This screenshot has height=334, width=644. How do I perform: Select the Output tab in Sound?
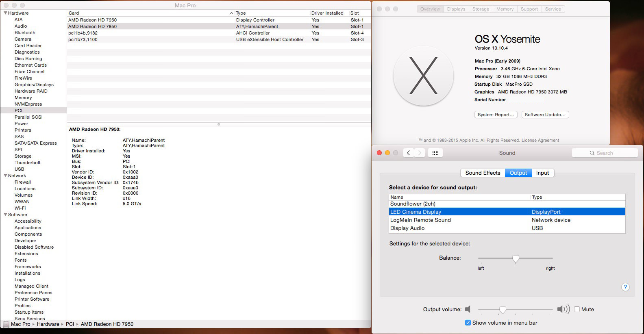click(518, 173)
